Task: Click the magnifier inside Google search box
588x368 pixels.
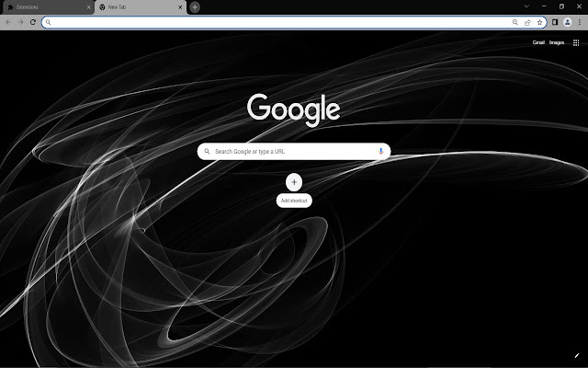Action: [207, 151]
